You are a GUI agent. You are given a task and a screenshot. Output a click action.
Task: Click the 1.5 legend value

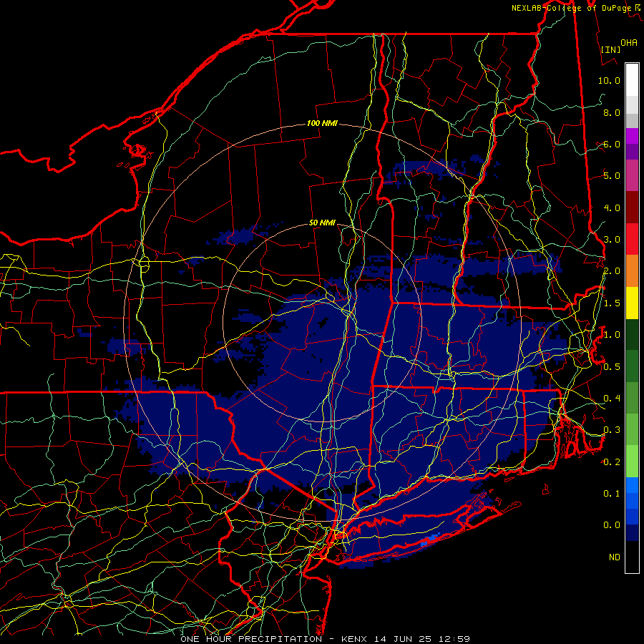(612, 303)
